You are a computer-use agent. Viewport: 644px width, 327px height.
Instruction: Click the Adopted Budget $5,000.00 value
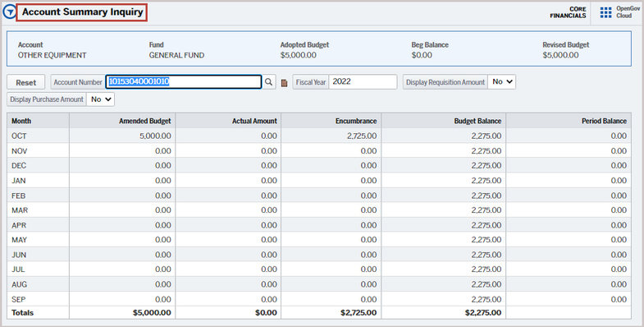coord(298,55)
